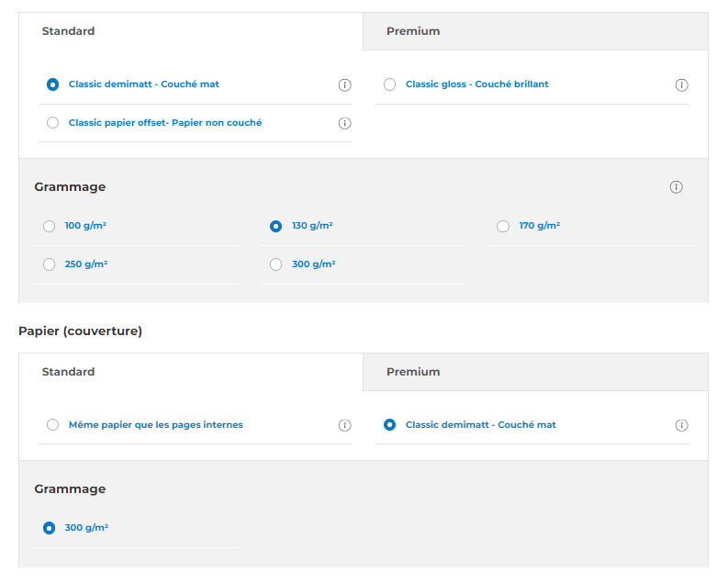Select the 100 g/m² grammage
This screenshot has height=584, width=728.
pyautogui.click(x=49, y=226)
